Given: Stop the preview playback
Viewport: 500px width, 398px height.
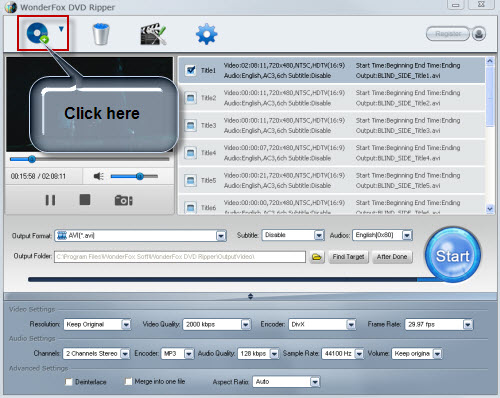Looking at the screenshot, I should point(85,200).
